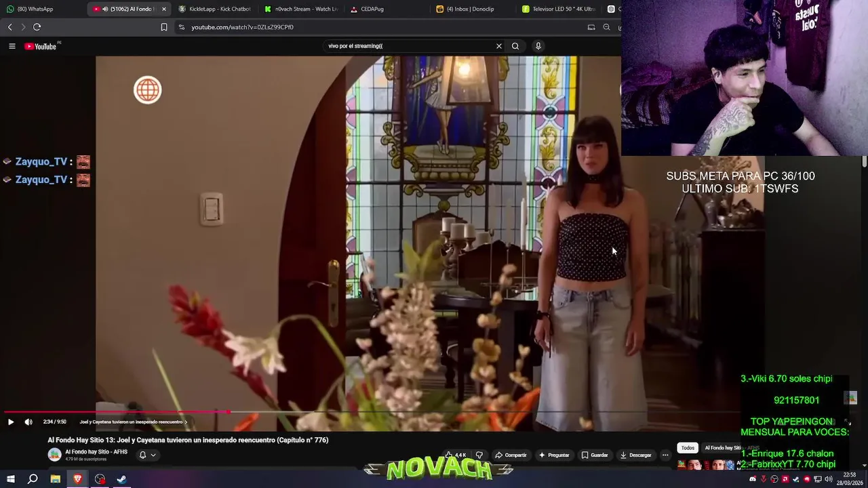
Task: Go to YouTube home via logo
Action: [x=41, y=46]
